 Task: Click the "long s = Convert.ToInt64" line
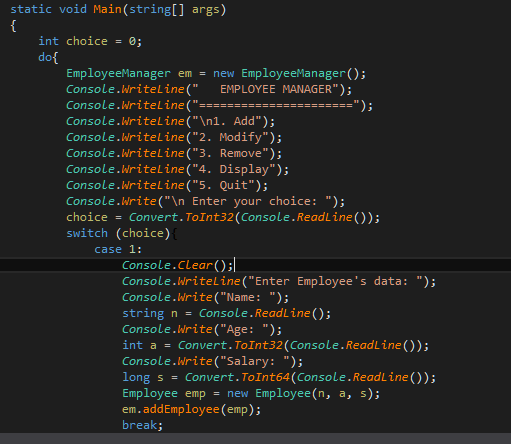(279, 377)
